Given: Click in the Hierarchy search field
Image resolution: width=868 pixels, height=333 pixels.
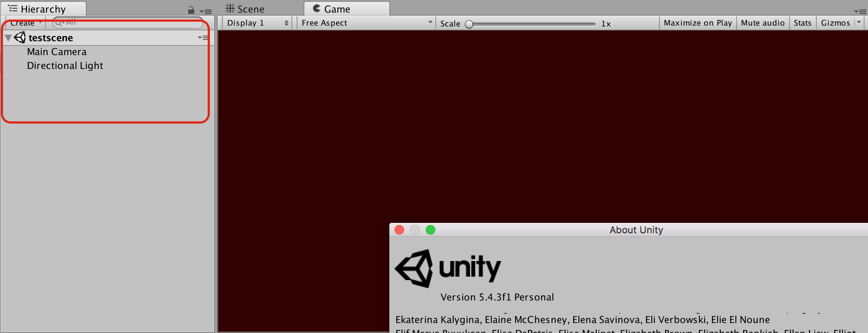Looking at the screenshot, I should [128, 23].
